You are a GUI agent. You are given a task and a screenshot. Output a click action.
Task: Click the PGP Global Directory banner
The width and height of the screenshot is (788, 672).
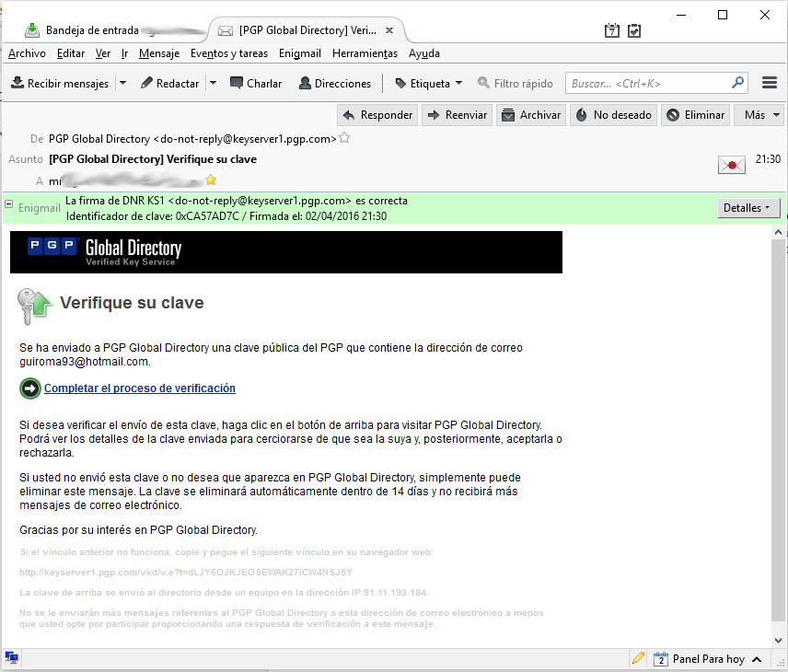286,252
